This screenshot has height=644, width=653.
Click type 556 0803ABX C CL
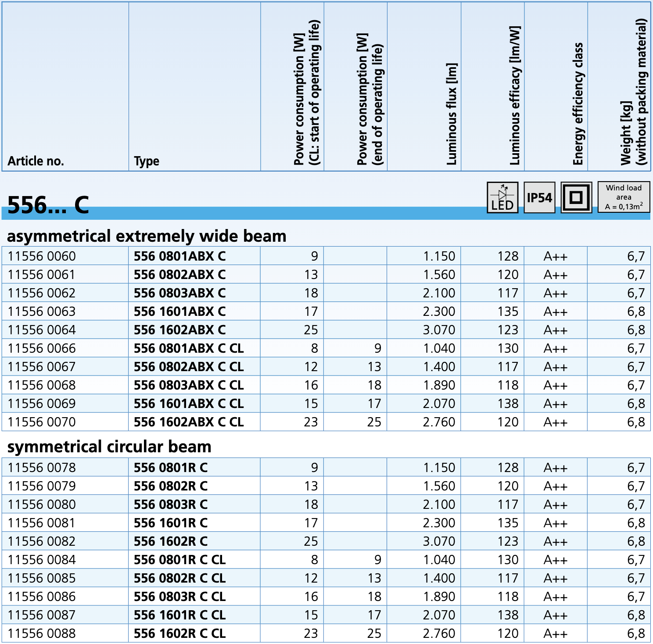[x=189, y=385]
